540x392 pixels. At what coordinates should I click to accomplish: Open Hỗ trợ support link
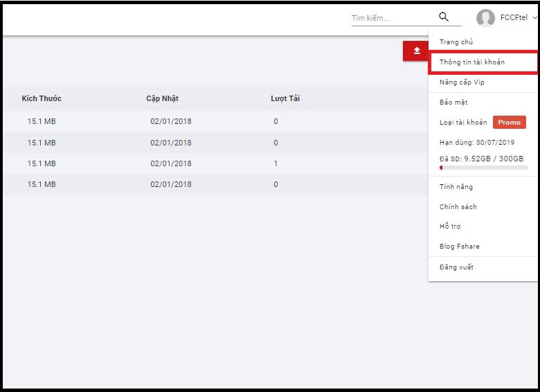(450, 226)
